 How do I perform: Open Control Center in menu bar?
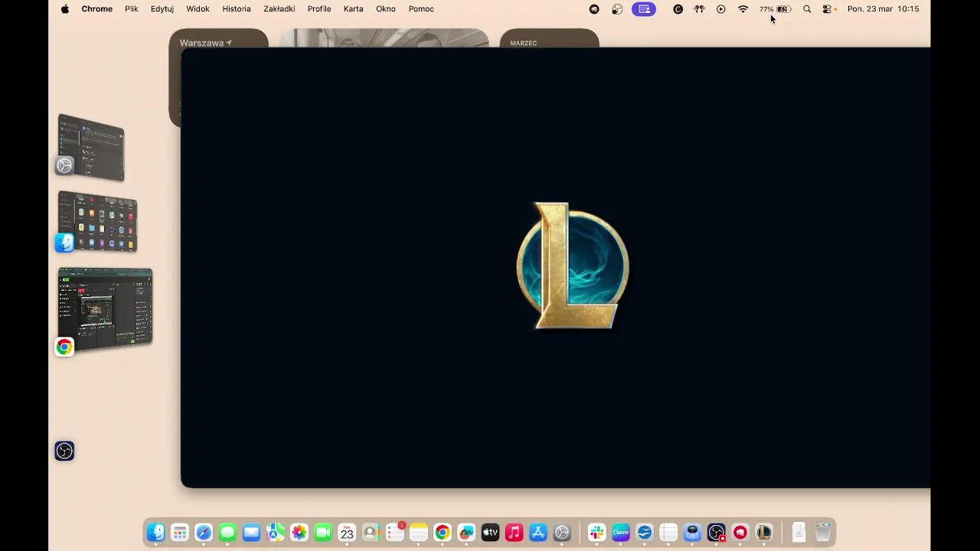pyautogui.click(x=828, y=9)
